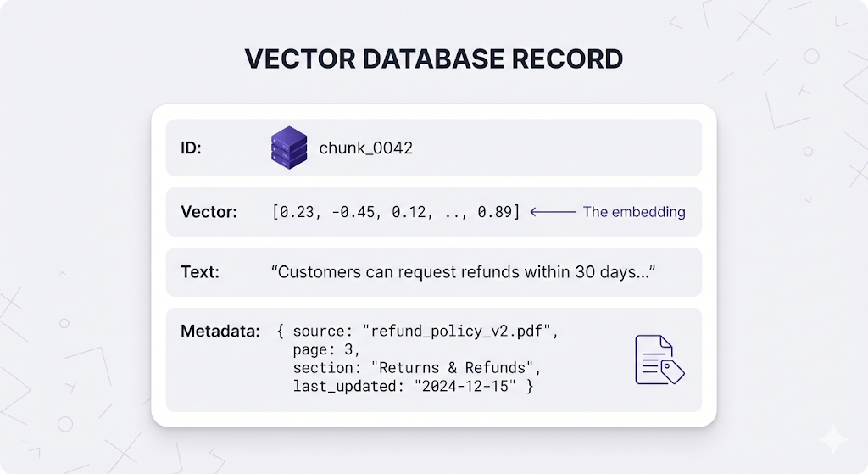Screen dimensions: 868x474
Task: Click the chunk_0042 identifier text
Action: (365, 148)
